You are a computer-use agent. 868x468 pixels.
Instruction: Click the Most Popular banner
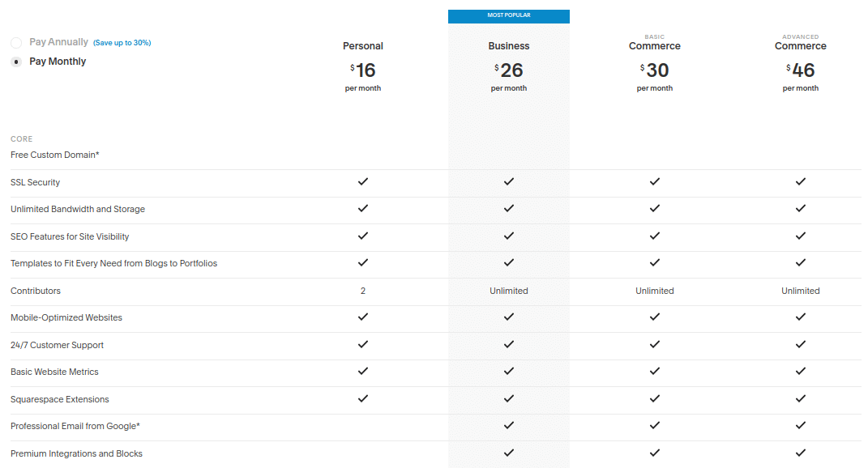point(509,16)
